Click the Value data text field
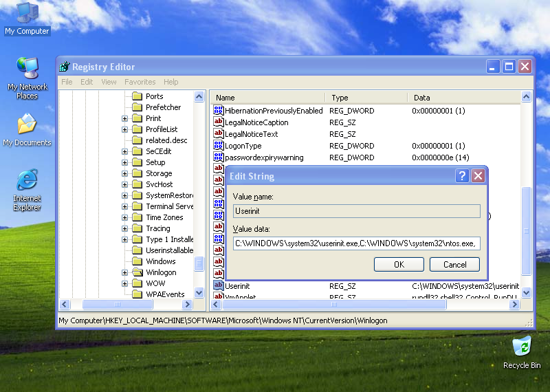The image size is (550, 392). coord(356,243)
